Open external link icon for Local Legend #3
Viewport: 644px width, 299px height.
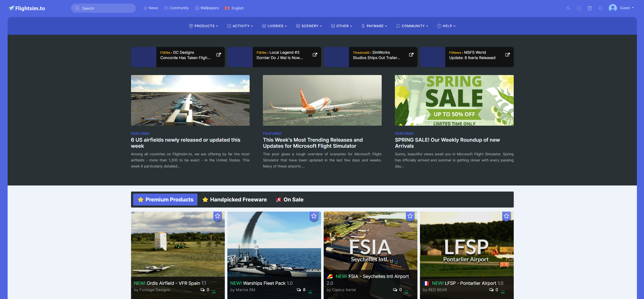[315, 55]
